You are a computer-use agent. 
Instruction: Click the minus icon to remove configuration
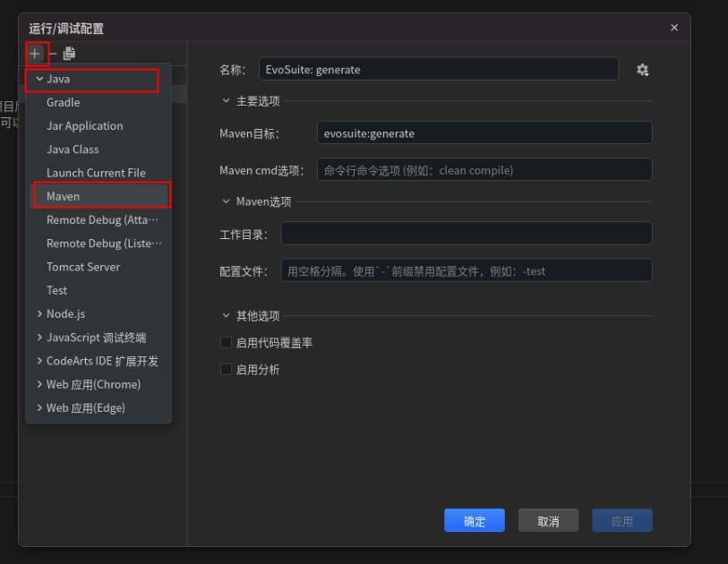pos(53,54)
